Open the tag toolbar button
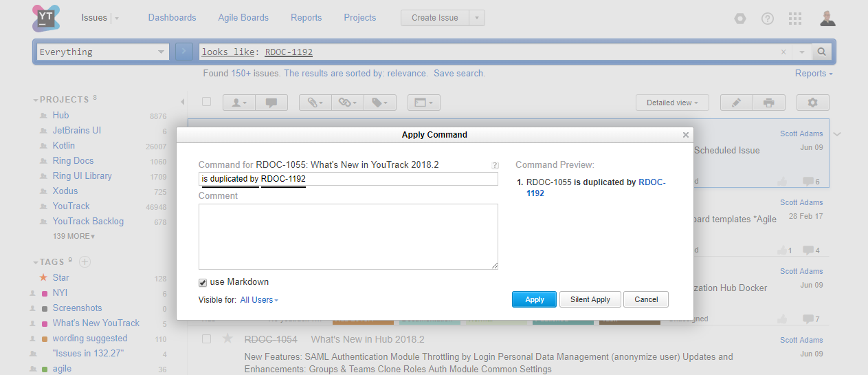 click(380, 103)
